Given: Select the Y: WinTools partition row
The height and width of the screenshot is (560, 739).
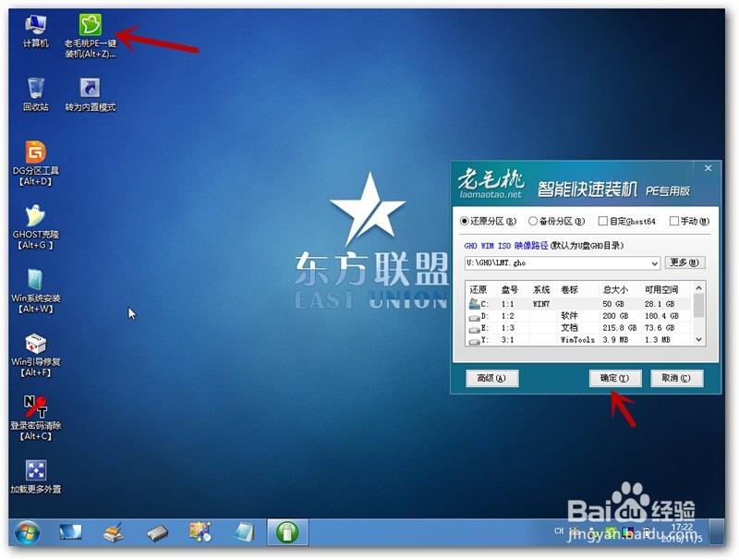Looking at the screenshot, I should 579,339.
